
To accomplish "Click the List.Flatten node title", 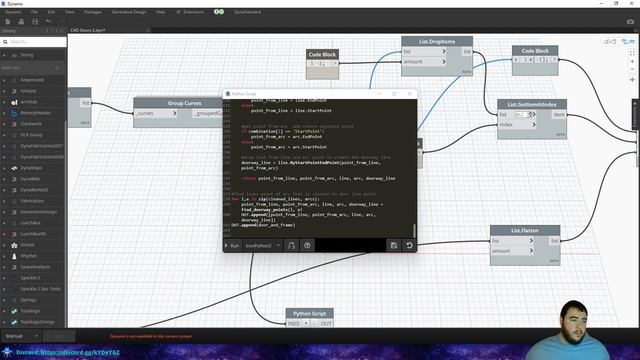I will [524, 231].
